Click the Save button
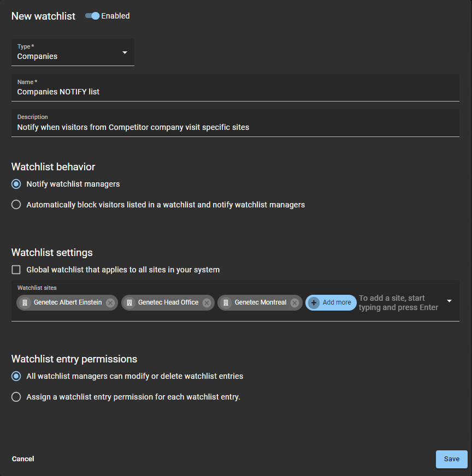 [x=451, y=459]
